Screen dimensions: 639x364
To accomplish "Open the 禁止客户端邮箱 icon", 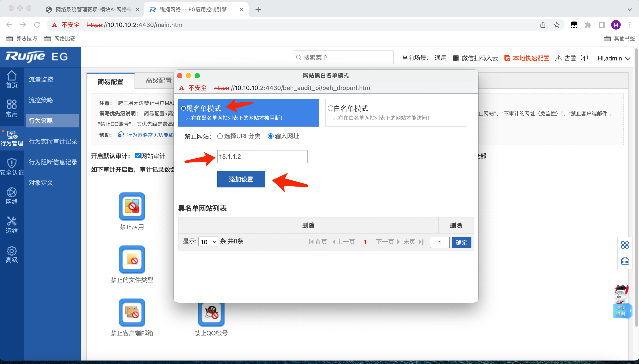I will pyautogui.click(x=132, y=312).
